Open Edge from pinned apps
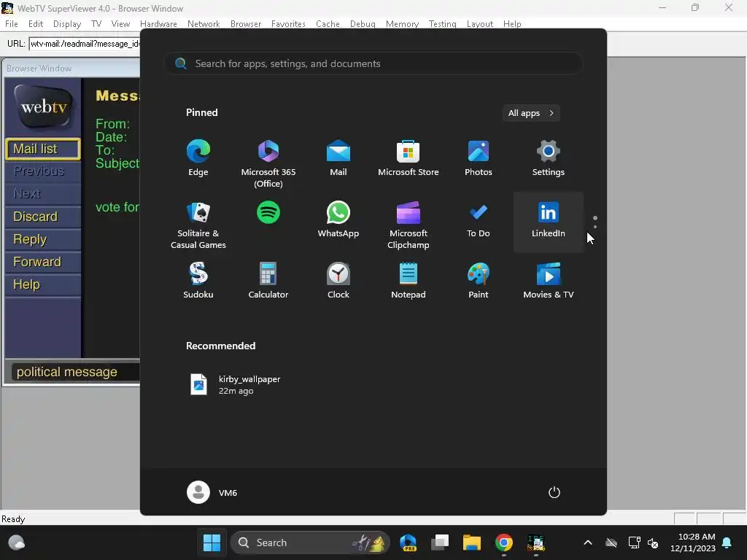The width and height of the screenshot is (747, 560). (198, 158)
